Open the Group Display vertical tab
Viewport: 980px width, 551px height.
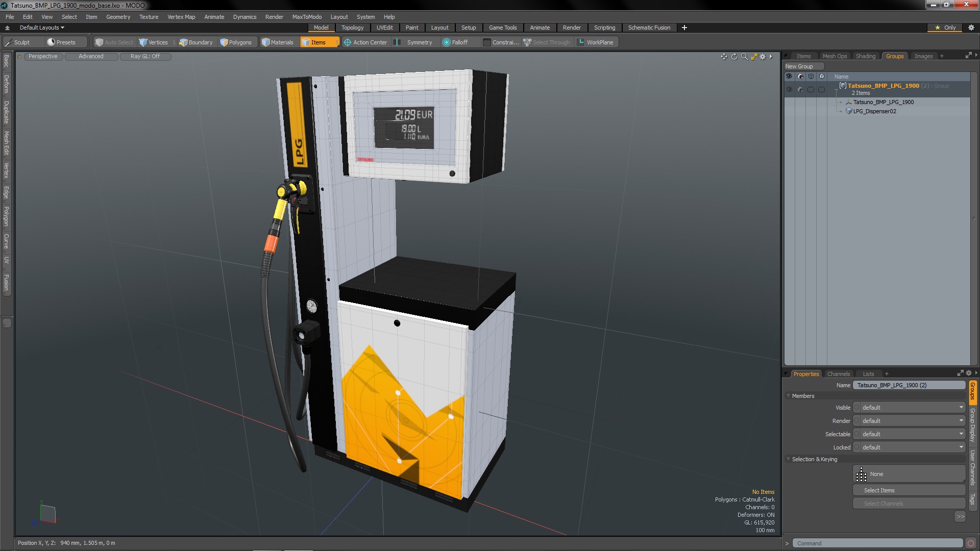tap(973, 425)
